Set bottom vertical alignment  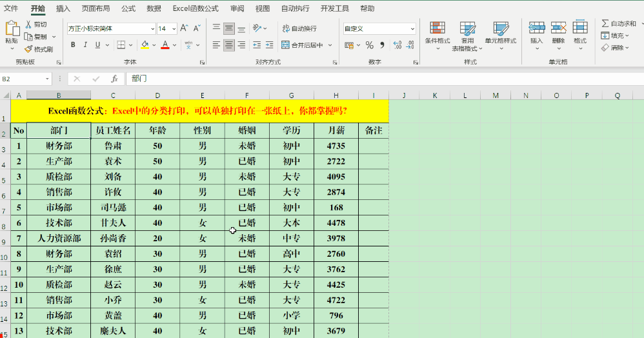(241, 28)
